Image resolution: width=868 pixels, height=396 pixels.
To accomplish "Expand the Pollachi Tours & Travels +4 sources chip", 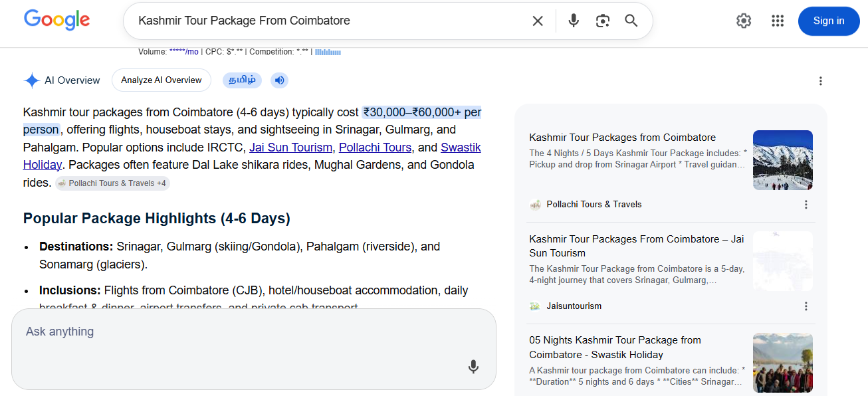I will coord(112,183).
